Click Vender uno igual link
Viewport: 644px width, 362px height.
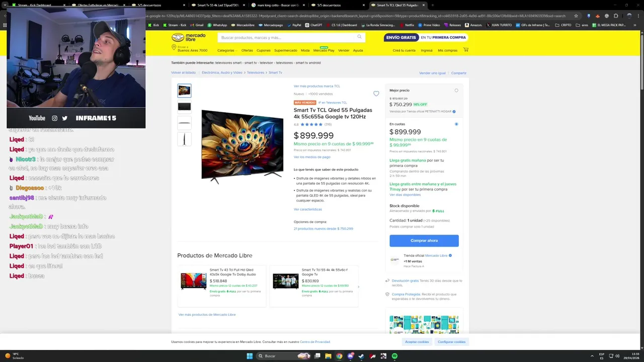pyautogui.click(x=432, y=73)
